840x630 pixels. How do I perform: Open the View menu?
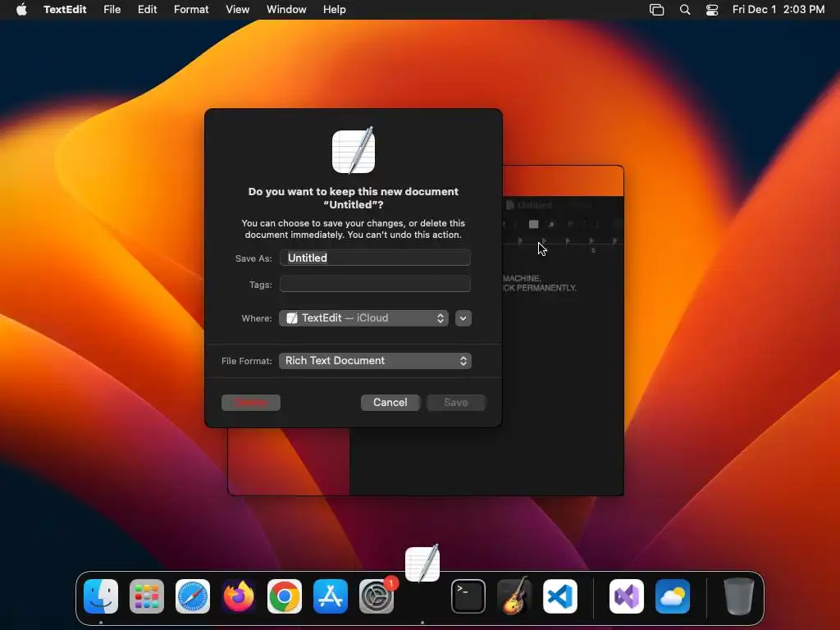point(237,10)
